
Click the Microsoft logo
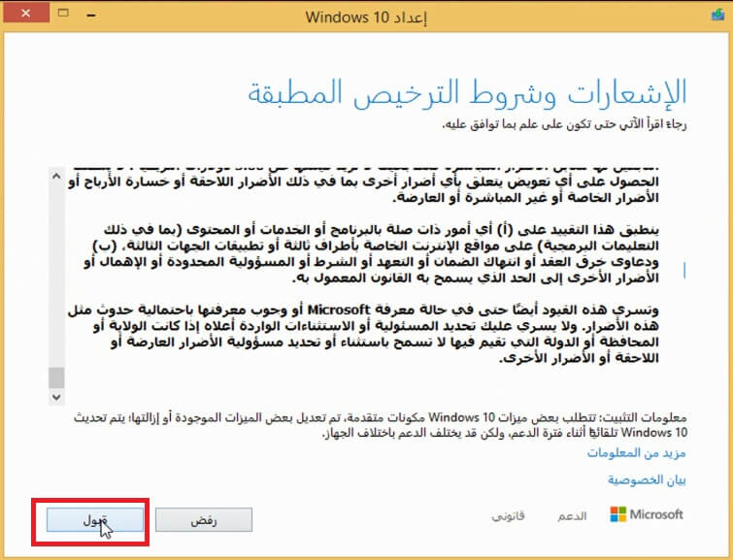coord(647,514)
